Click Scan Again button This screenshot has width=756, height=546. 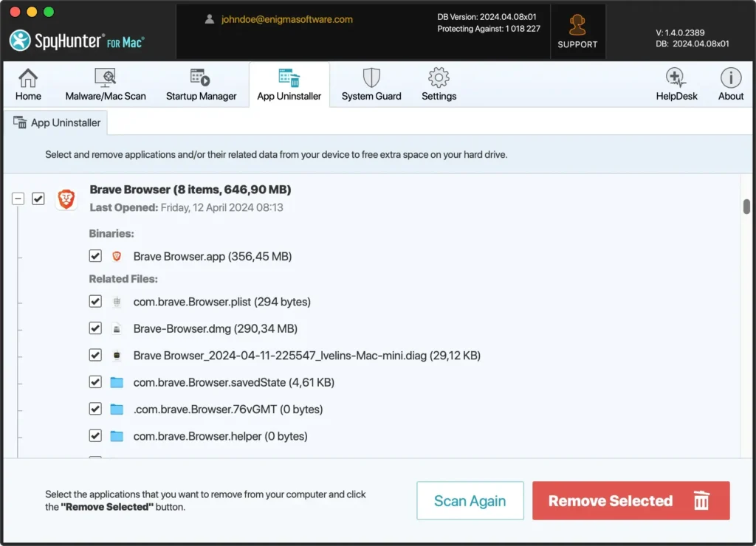(x=470, y=500)
